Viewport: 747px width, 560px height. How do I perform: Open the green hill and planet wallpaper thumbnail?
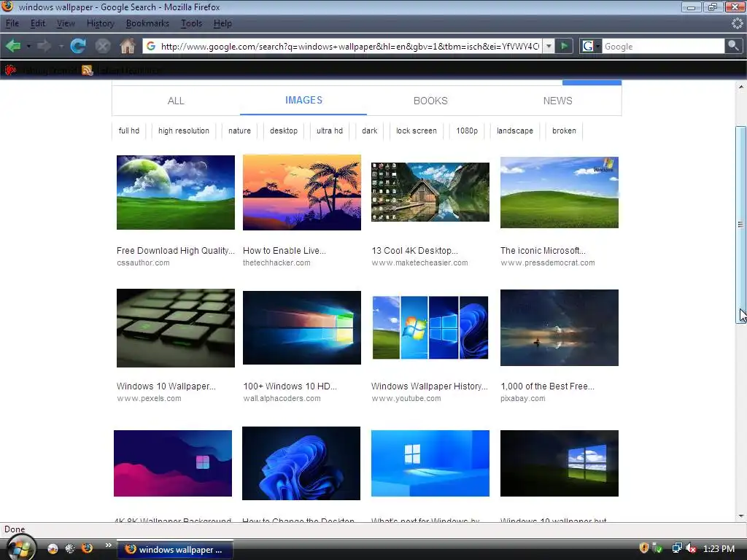[176, 192]
